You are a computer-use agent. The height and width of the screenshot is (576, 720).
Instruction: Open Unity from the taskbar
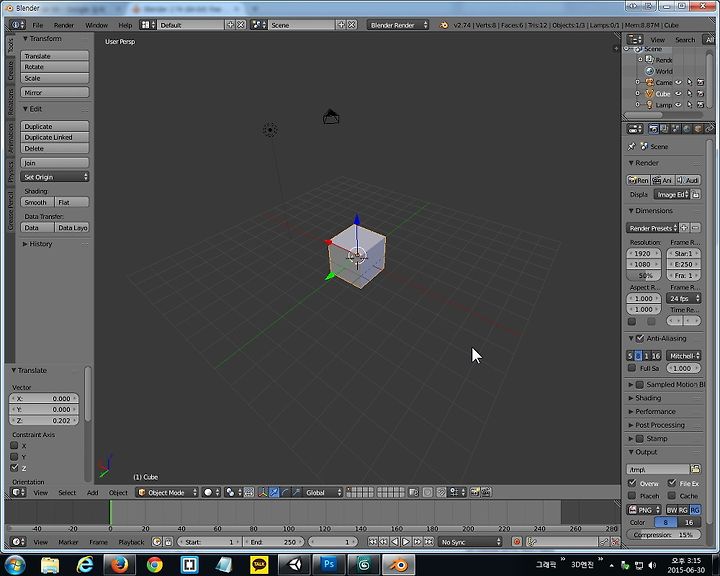pos(294,564)
